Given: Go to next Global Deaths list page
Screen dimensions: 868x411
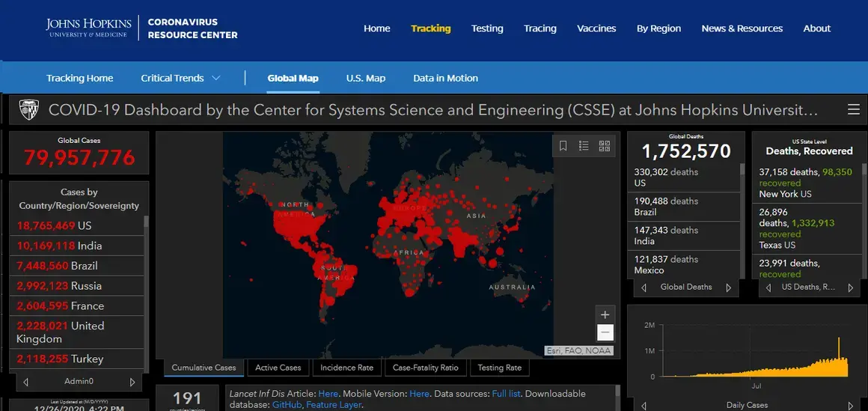Looking at the screenshot, I should click(x=728, y=287).
